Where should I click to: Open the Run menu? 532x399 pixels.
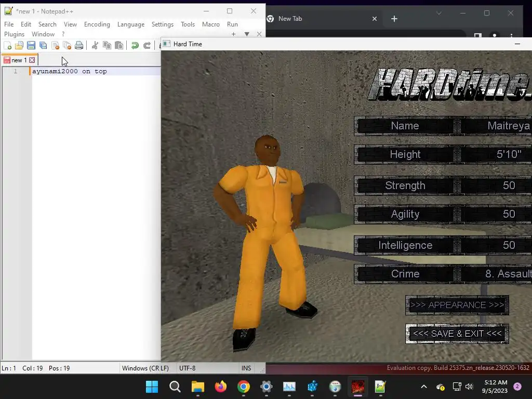(232, 24)
